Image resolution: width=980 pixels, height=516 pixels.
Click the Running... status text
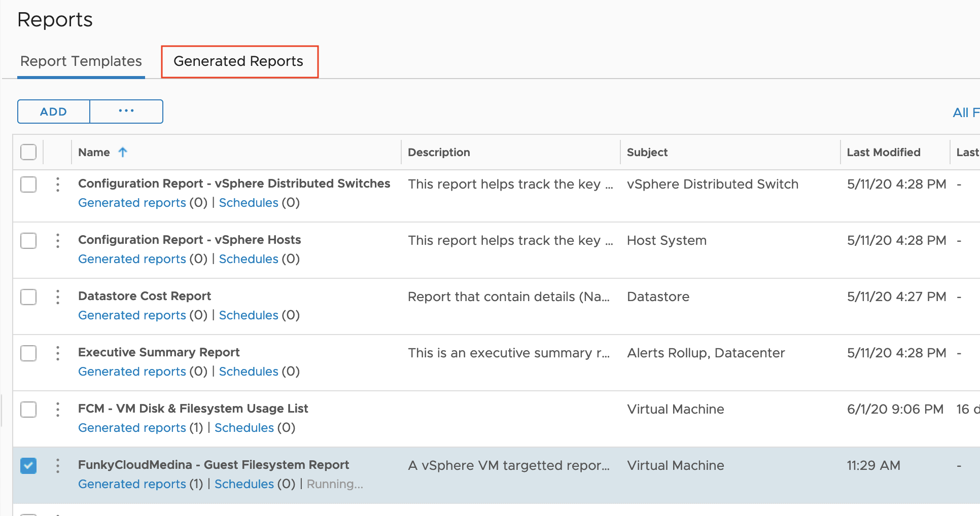(335, 484)
